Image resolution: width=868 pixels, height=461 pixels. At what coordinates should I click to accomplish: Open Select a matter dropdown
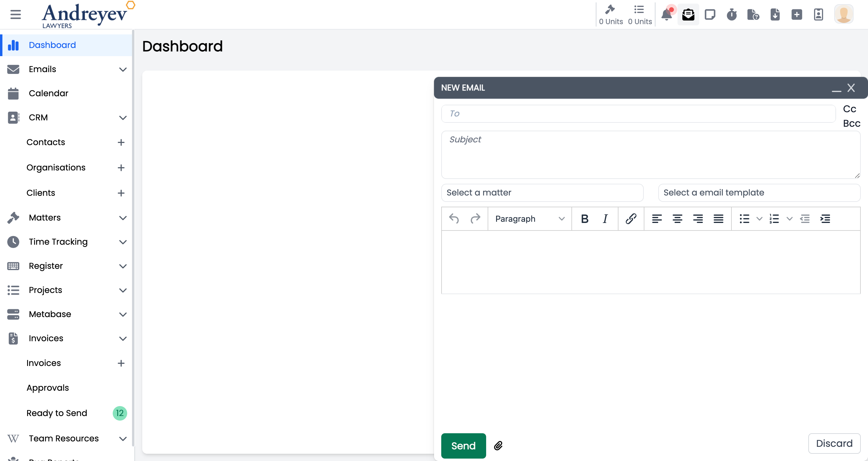pos(542,192)
